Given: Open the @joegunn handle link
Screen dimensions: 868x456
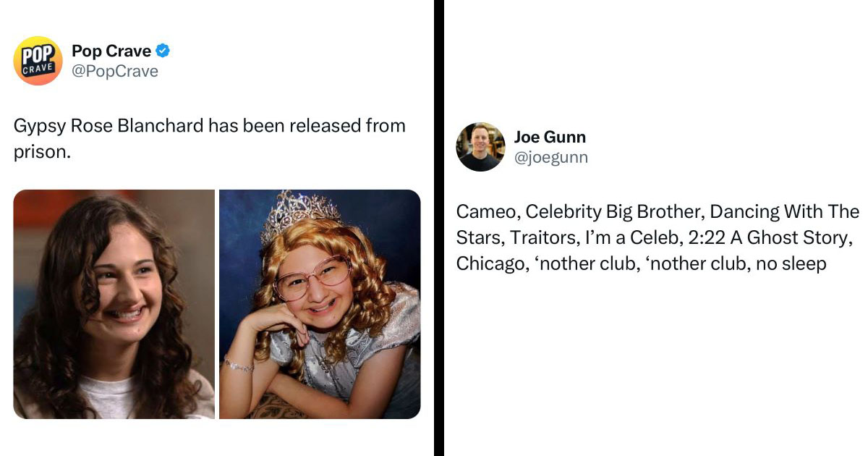Looking at the screenshot, I should (x=550, y=157).
